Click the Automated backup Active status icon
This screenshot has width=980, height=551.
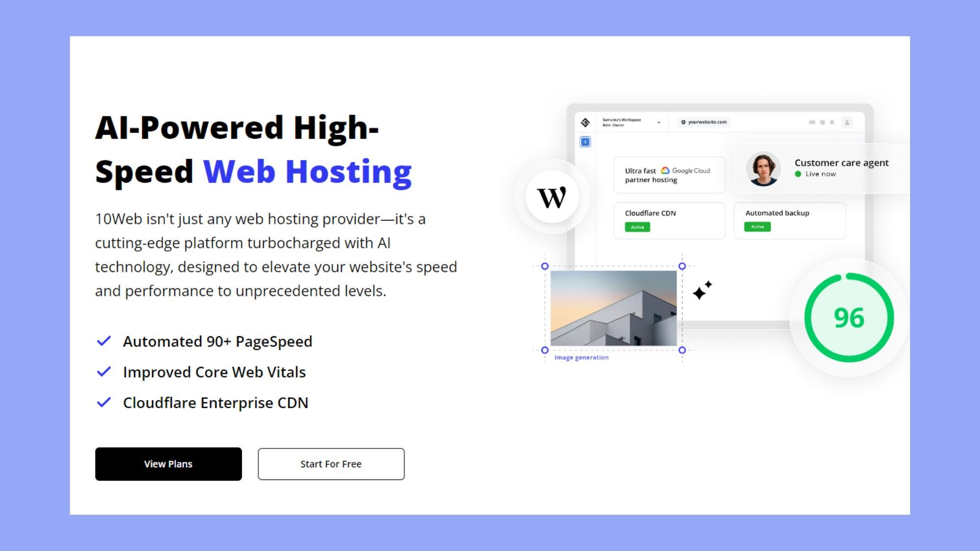[757, 227]
